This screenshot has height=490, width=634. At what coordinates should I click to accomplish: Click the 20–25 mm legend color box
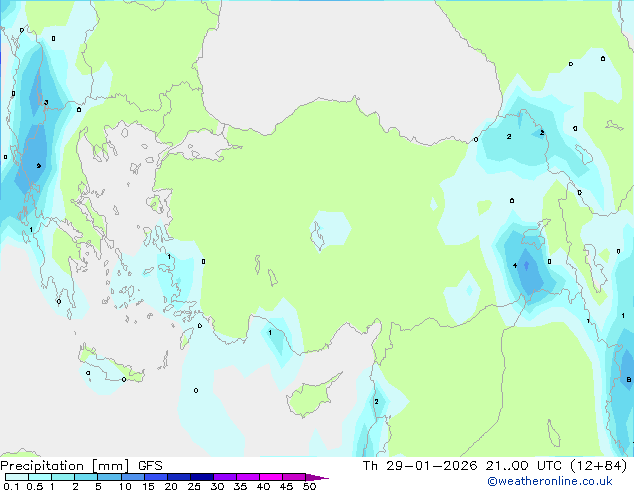coord(178,477)
